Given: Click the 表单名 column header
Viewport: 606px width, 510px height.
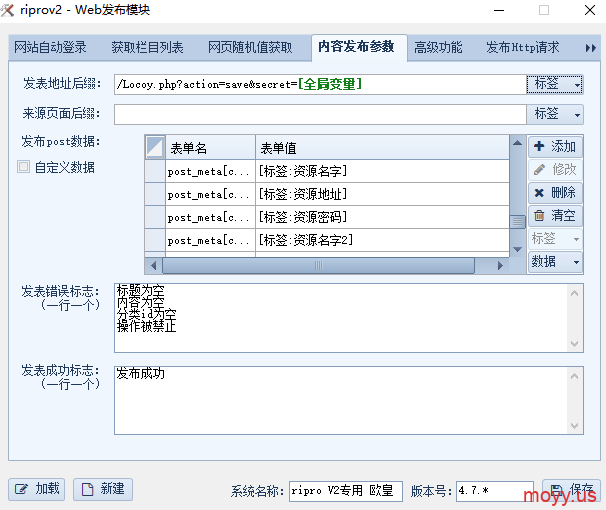Looking at the screenshot, I should [211, 147].
